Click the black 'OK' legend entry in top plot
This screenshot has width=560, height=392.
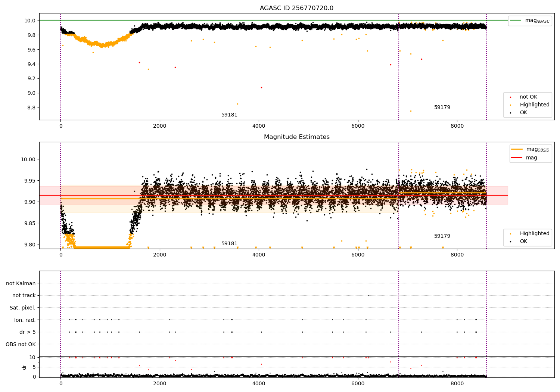(523, 113)
